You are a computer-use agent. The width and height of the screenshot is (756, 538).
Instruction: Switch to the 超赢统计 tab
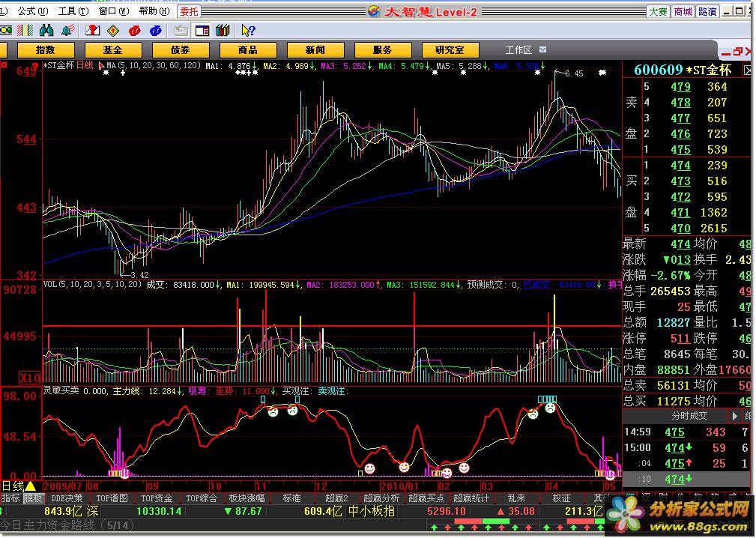[471, 498]
